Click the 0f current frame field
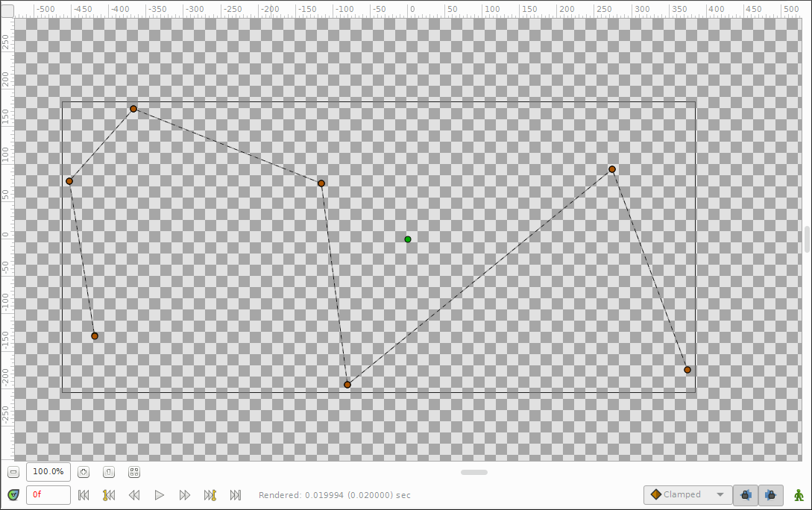Screen dimensions: 812x510 [48, 495]
